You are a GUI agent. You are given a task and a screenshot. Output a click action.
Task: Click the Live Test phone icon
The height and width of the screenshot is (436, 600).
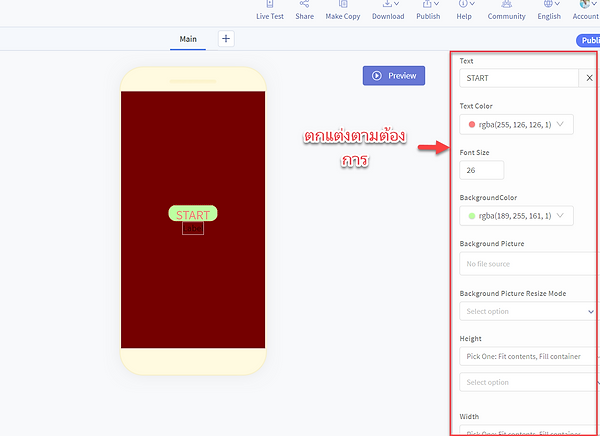[270, 4]
